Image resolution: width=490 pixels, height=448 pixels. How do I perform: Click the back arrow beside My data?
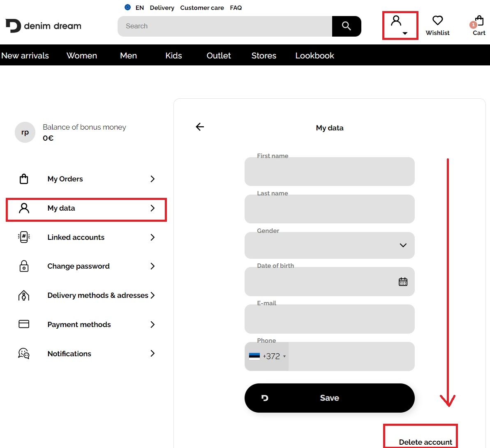[200, 127]
